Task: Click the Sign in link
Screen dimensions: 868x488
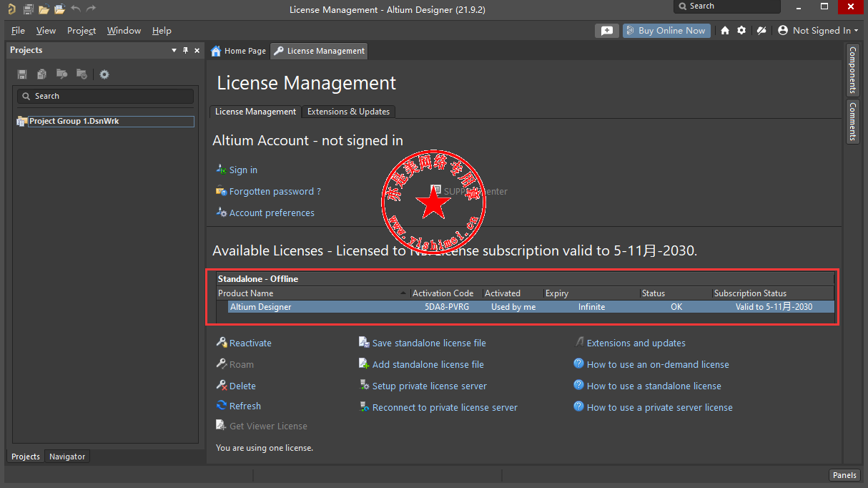Action: pyautogui.click(x=243, y=170)
